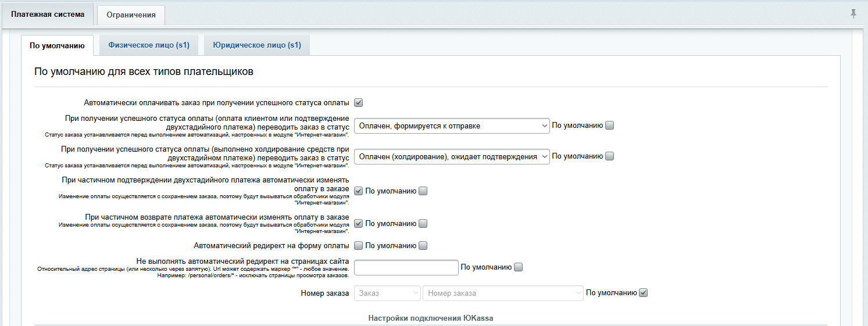Tick По умолчанию beside the redirect exclusion field
868x326 pixels.
(x=519, y=267)
